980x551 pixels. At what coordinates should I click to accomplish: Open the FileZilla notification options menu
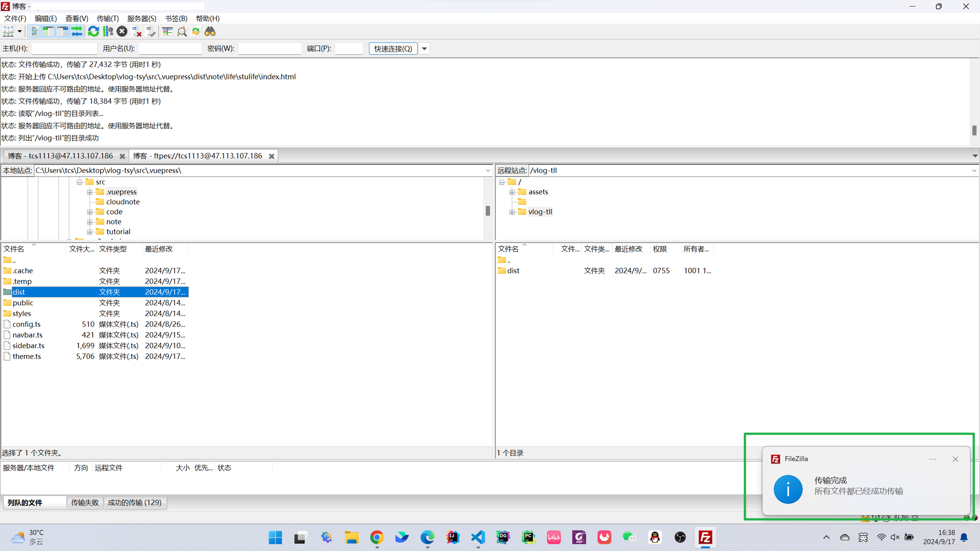point(932,459)
